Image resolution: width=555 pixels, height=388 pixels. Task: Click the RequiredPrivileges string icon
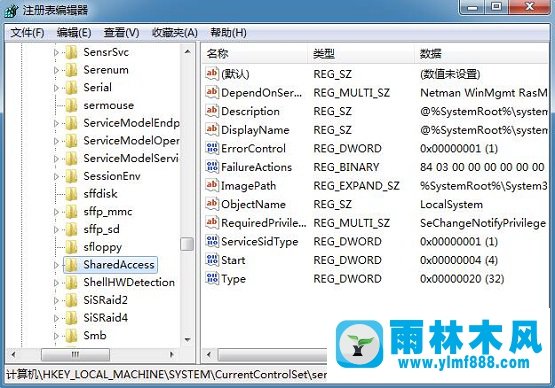point(212,222)
